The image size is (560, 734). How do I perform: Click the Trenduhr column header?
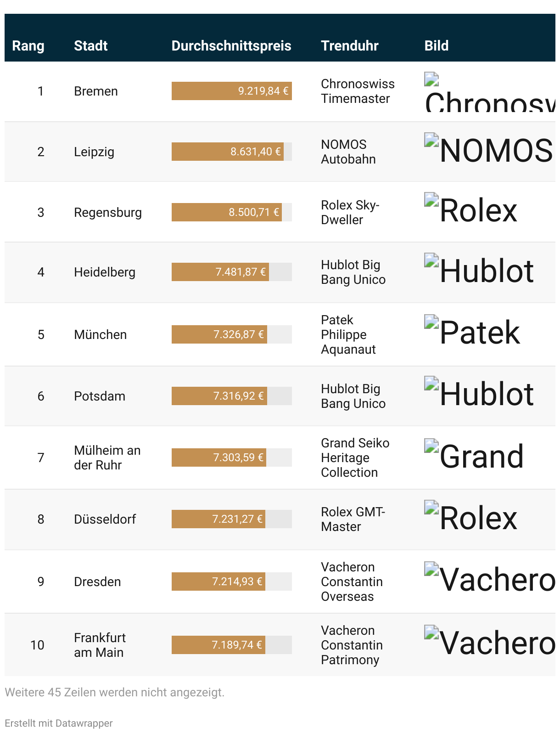pos(350,45)
